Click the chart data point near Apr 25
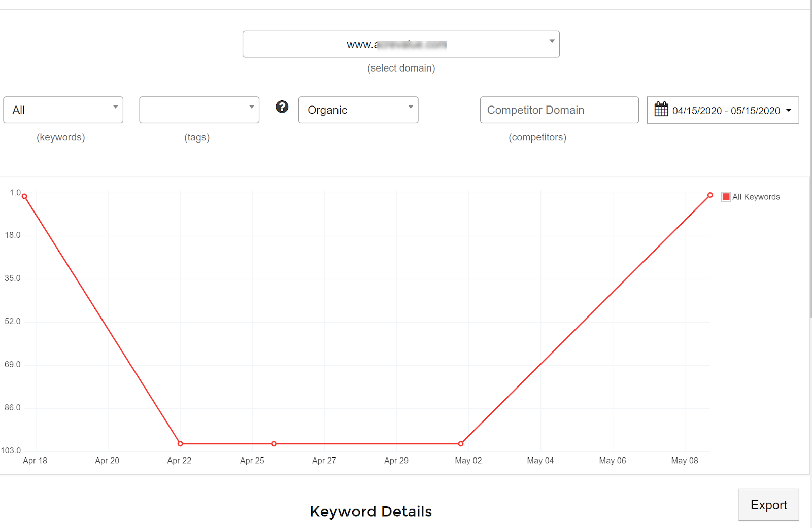The image size is (812, 528). pos(274,444)
